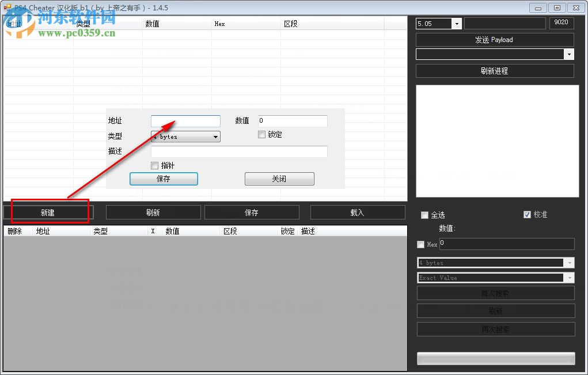Toggle the 全选 checkbox
The width and height of the screenshot is (588, 375).
(424, 215)
